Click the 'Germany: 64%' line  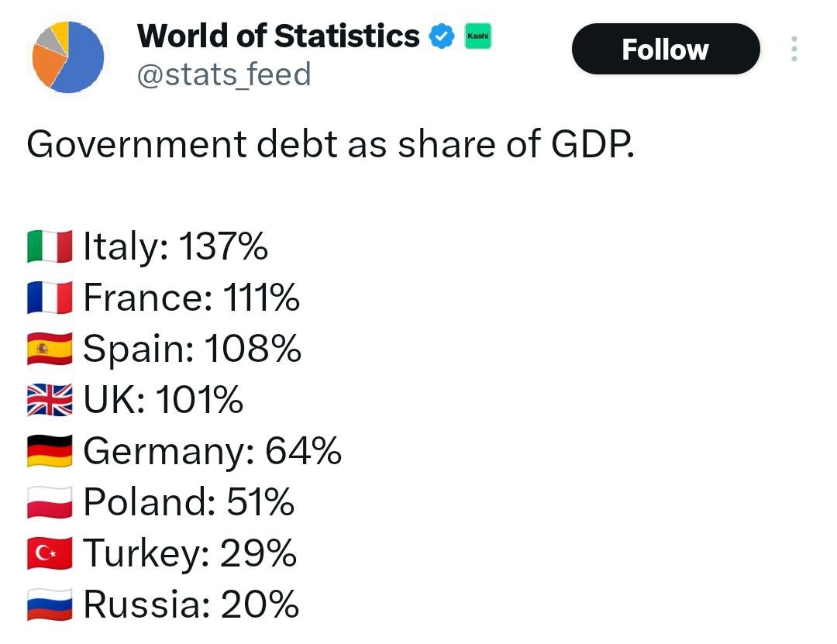(x=212, y=451)
